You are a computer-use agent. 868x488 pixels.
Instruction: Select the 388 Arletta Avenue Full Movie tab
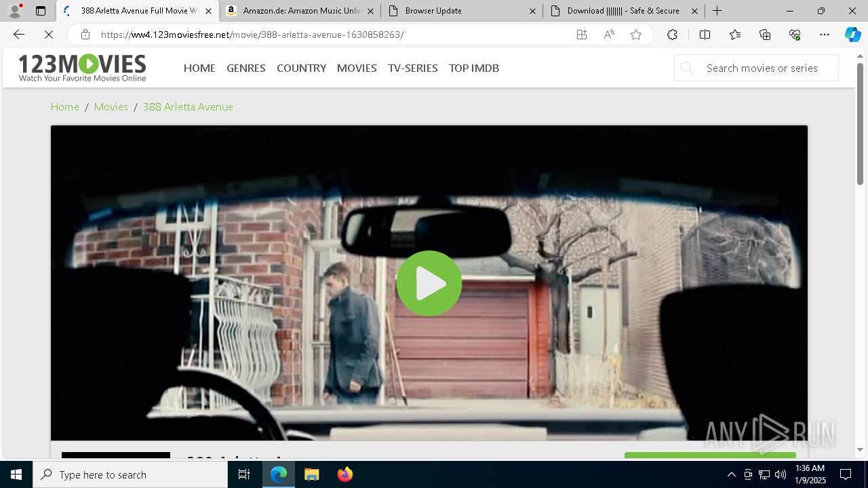137,11
